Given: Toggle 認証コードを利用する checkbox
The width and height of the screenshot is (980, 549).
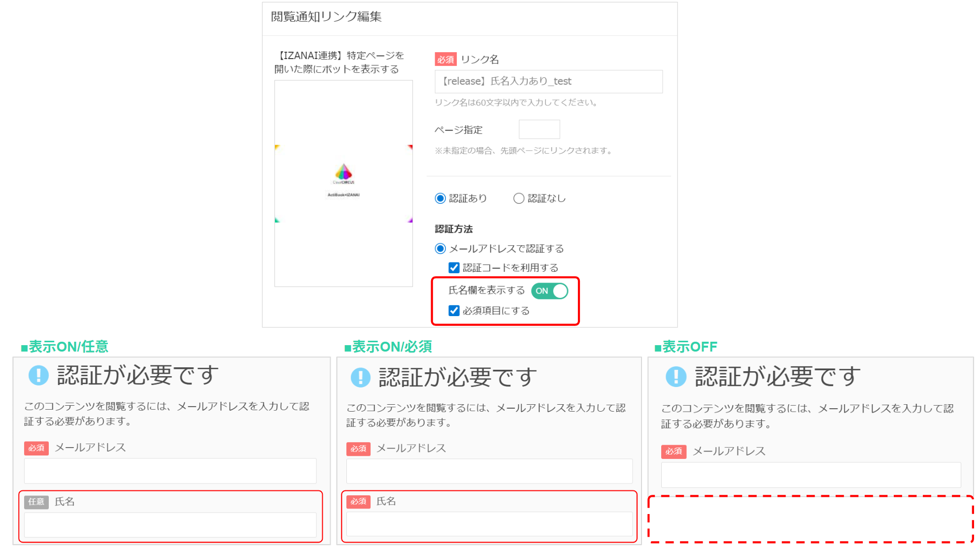Looking at the screenshot, I should [454, 268].
